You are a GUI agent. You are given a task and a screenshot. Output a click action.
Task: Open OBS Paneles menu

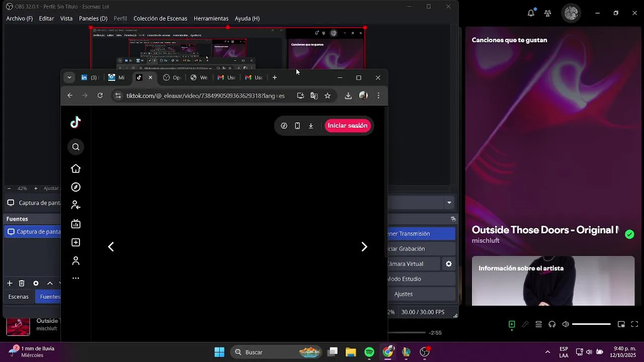[x=93, y=18]
